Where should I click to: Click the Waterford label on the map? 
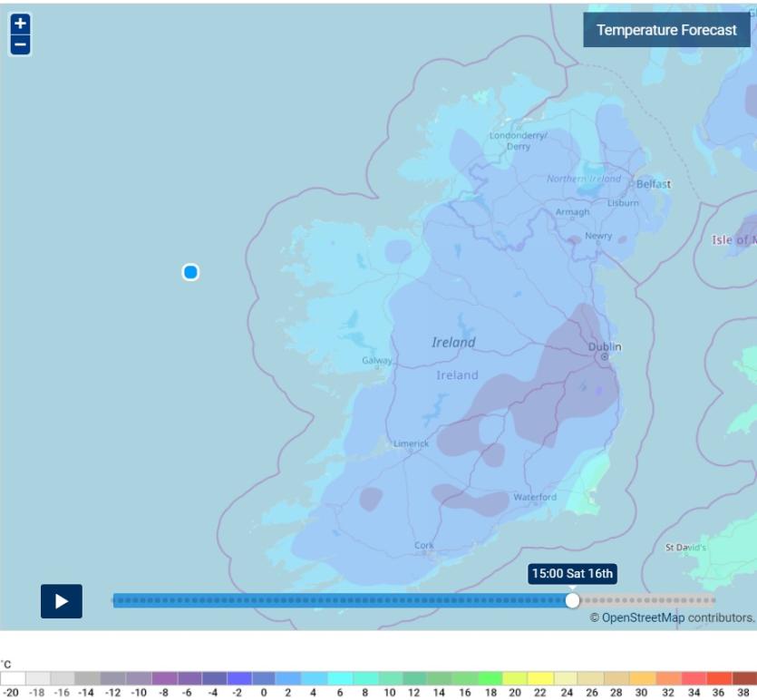(535, 497)
